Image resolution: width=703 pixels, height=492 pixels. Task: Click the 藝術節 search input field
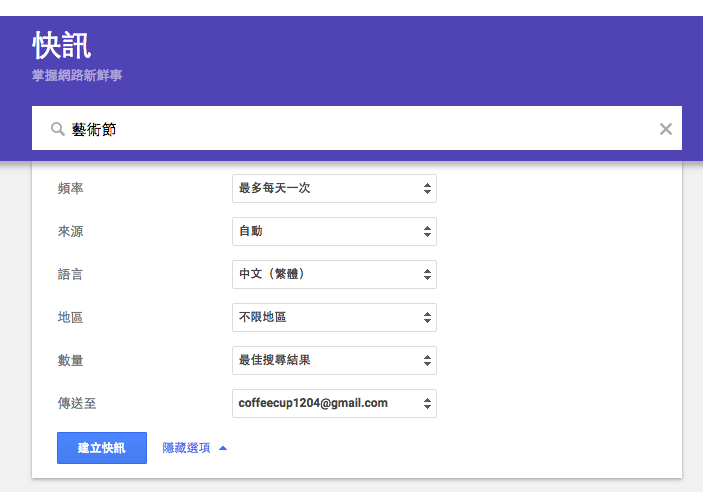[357, 128]
